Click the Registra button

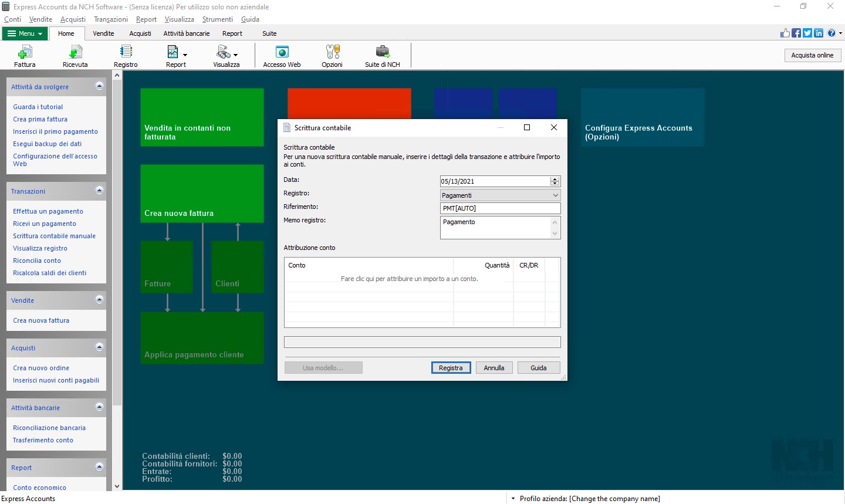point(451,368)
